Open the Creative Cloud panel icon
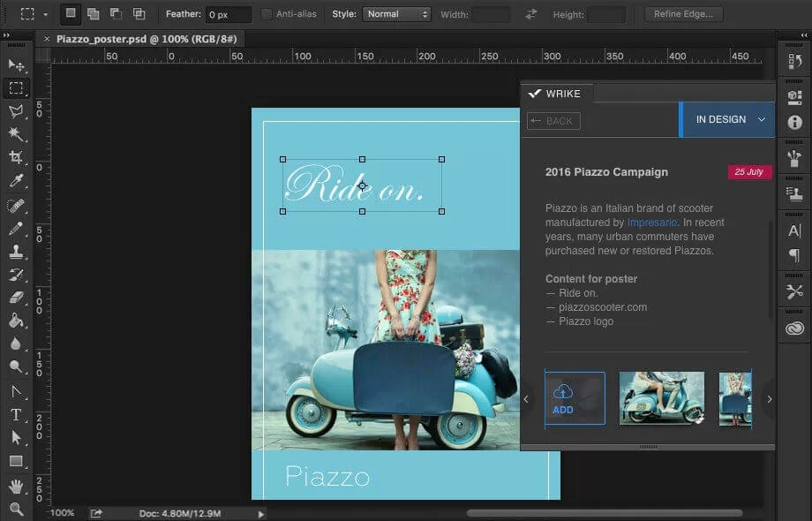 click(x=793, y=328)
